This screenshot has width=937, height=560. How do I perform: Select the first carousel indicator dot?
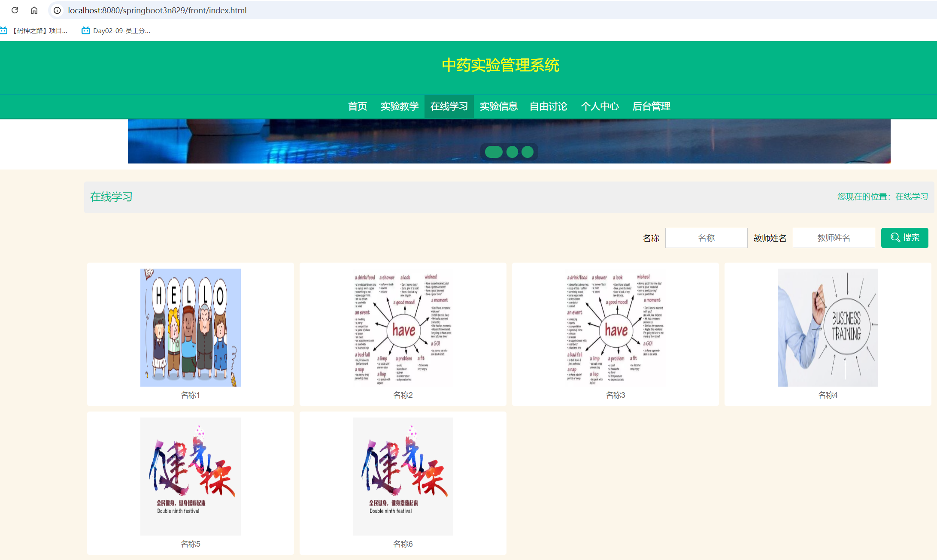point(494,152)
